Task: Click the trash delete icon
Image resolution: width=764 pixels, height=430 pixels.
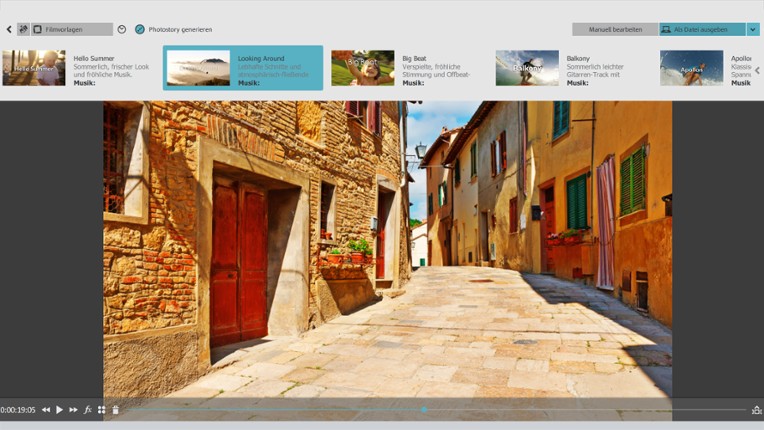Action: coord(115,410)
